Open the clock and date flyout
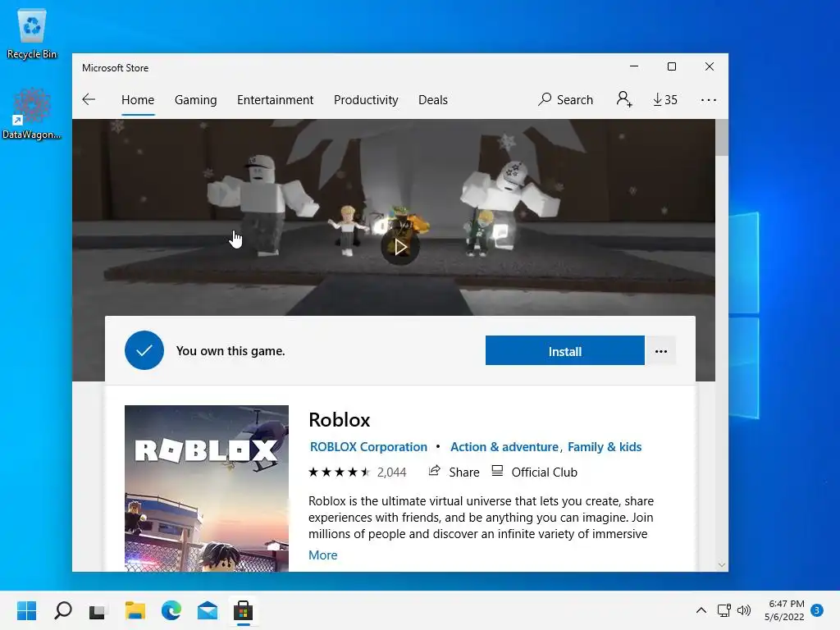This screenshot has width=840, height=630. [x=785, y=610]
